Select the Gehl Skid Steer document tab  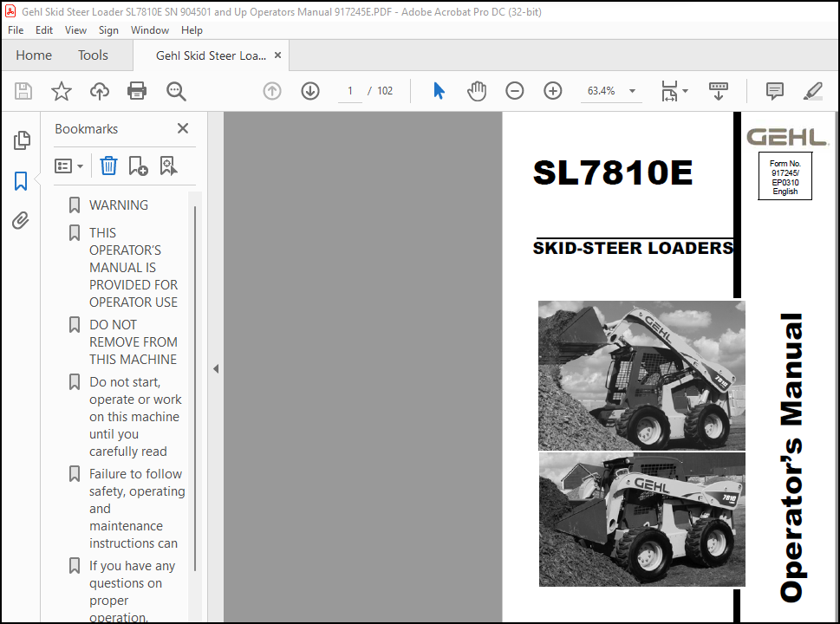point(211,55)
